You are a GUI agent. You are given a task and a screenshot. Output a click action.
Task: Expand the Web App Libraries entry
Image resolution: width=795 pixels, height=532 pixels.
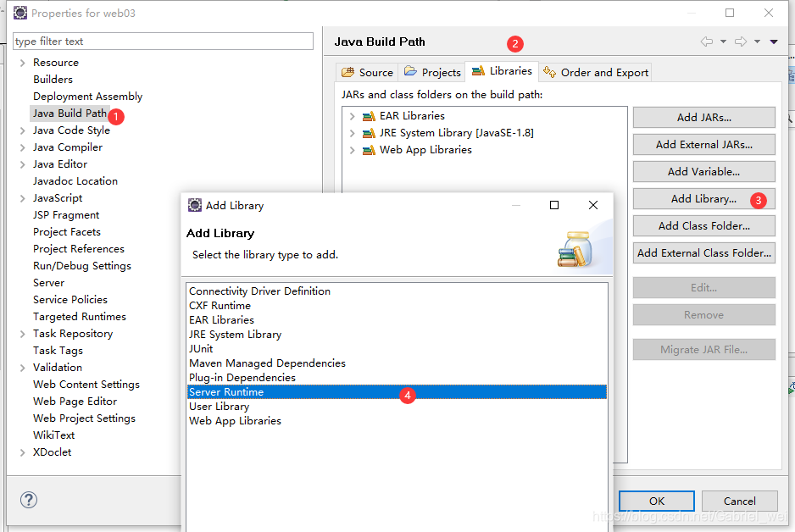353,150
